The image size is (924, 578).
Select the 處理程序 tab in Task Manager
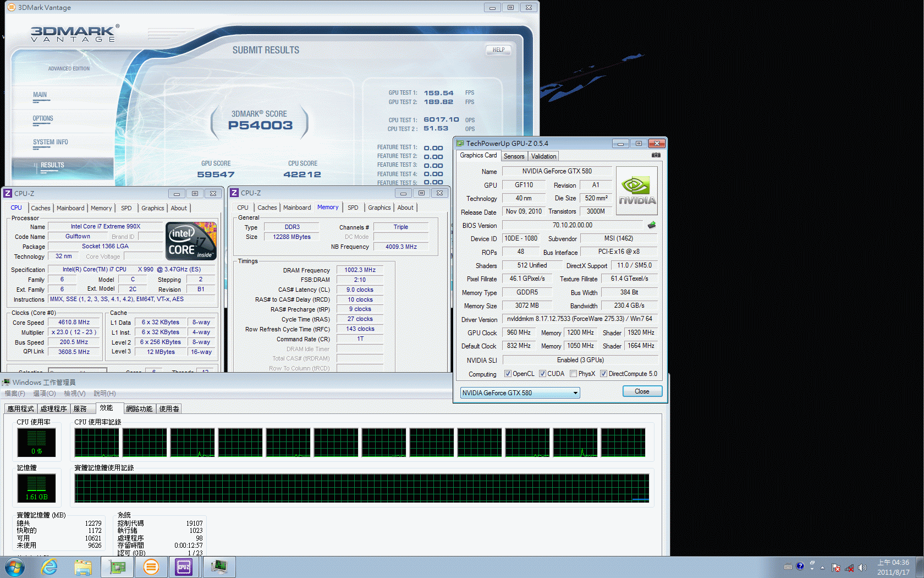coord(53,409)
